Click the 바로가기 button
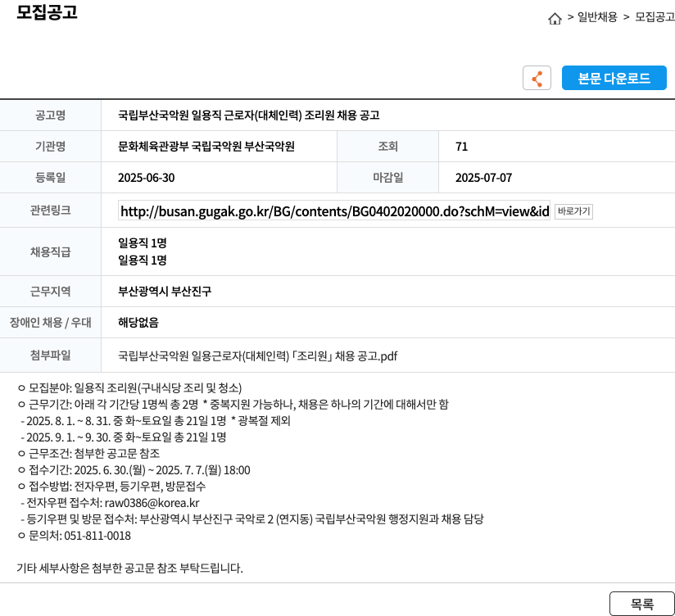The image size is (675, 616). (573, 211)
